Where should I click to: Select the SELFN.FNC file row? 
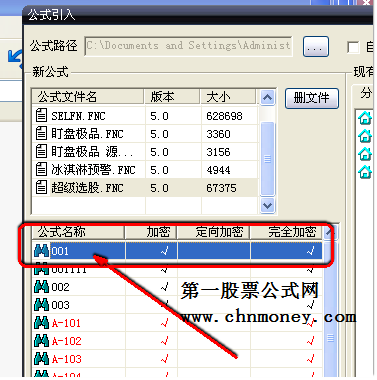point(145,116)
